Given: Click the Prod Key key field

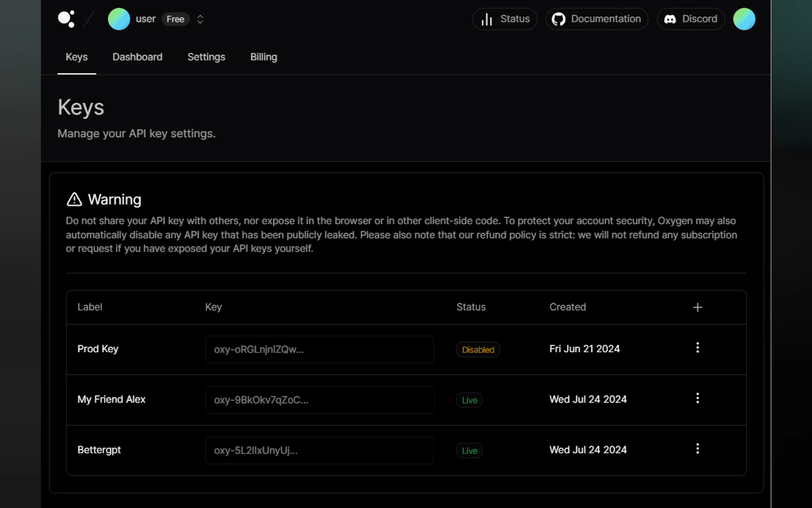Looking at the screenshot, I should [x=319, y=349].
